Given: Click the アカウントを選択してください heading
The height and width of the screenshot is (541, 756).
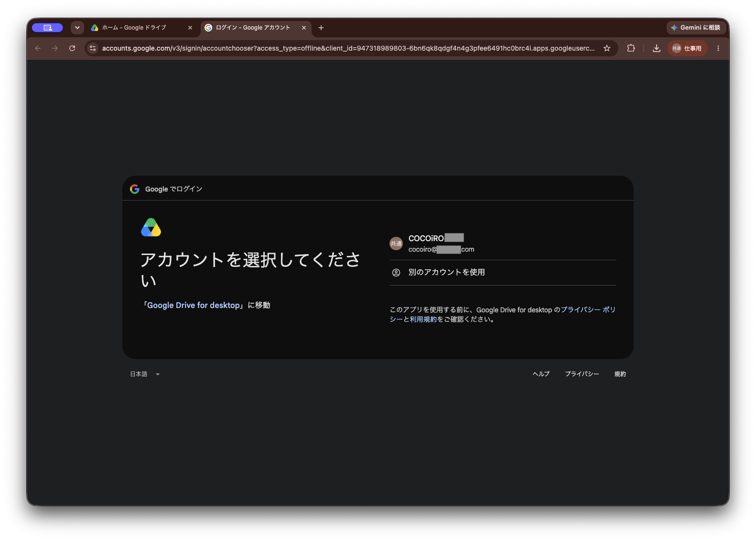Looking at the screenshot, I should coord(250,270).
